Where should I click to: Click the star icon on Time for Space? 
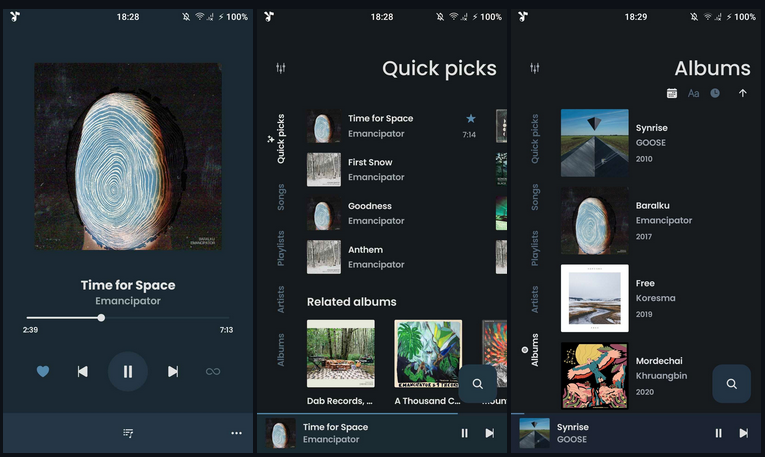point(470,119)
